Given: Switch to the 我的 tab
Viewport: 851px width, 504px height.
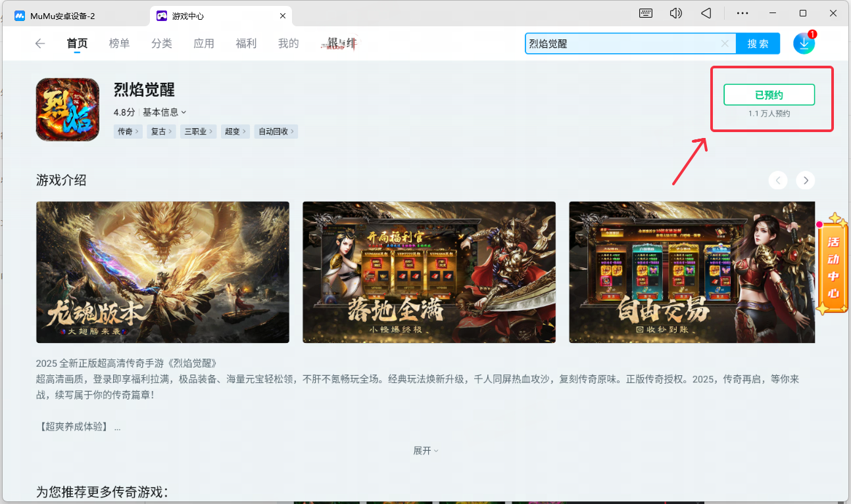Looking at the screenshot, I should (x=288, y=43).
